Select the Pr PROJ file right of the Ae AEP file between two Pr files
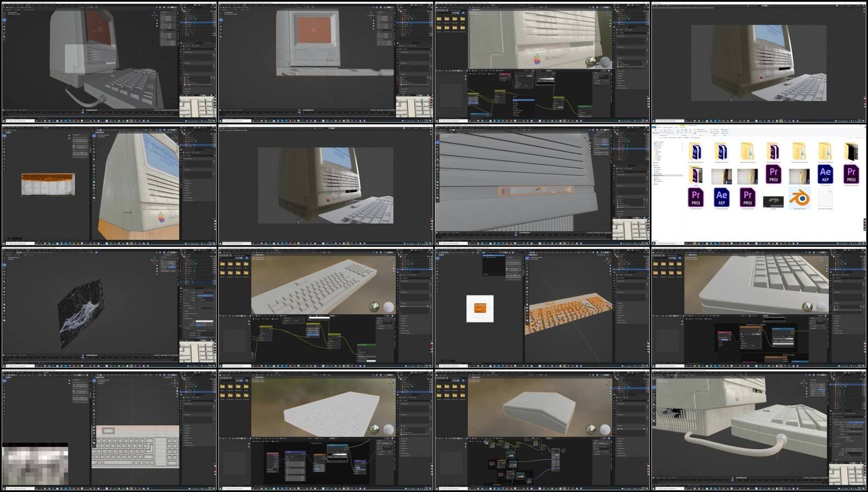The width and height of the screenshot is (868, 492). click(x=748, y=197)
